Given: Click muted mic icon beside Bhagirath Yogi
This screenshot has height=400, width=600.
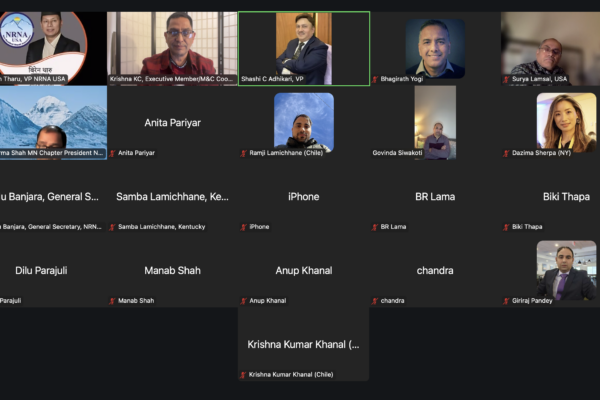Looking at the screenshot, I should [375, 79].
